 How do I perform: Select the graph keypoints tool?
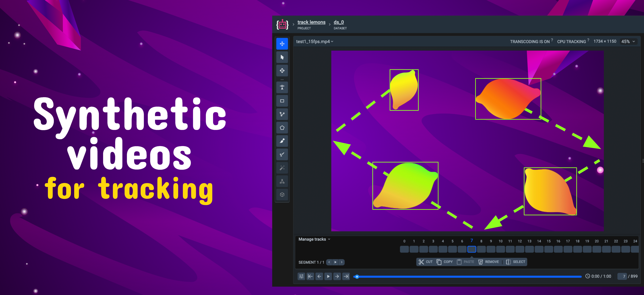(x=282, y=181)
